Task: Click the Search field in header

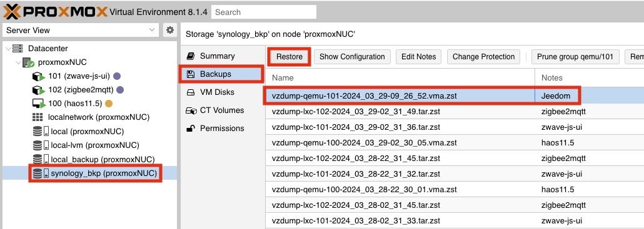Action: pyautogui.click(x=264, y=12)
